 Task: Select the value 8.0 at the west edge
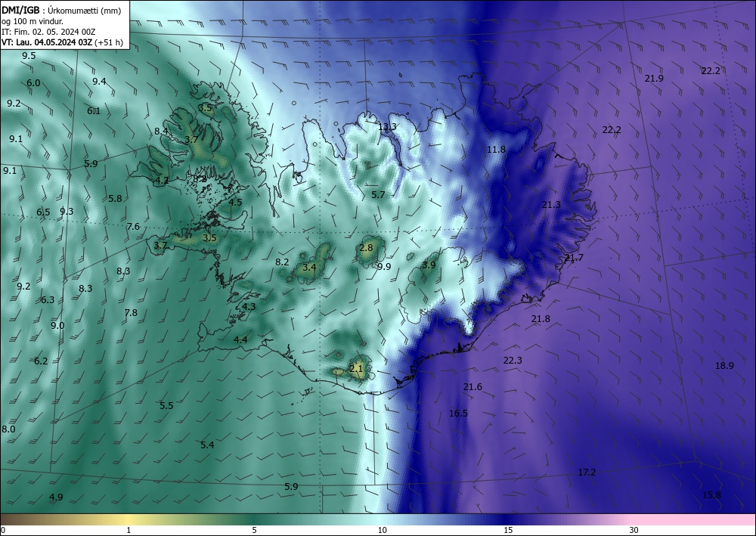click(x=8, y=429)
